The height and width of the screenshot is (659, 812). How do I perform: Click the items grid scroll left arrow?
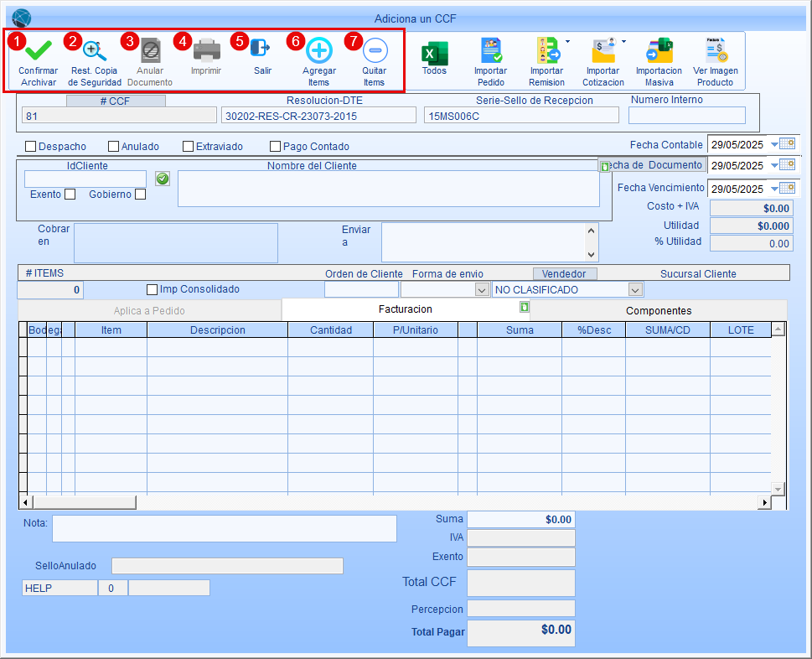pyautogui.click(x=25, y=502)
